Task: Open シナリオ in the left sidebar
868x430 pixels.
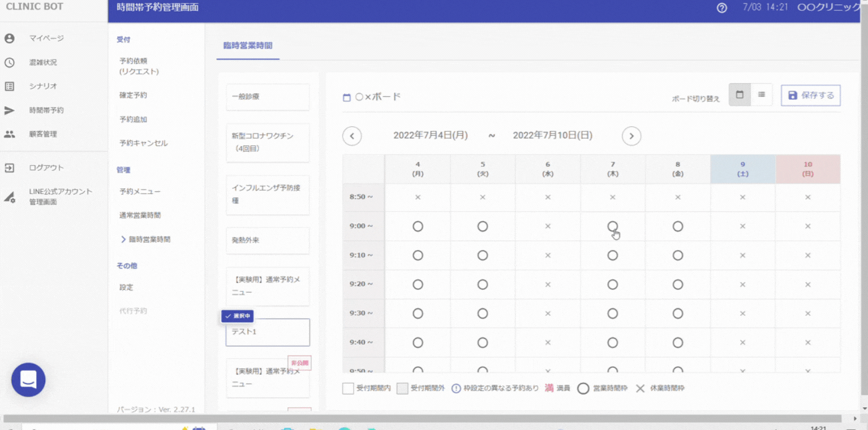Action: 43,87
